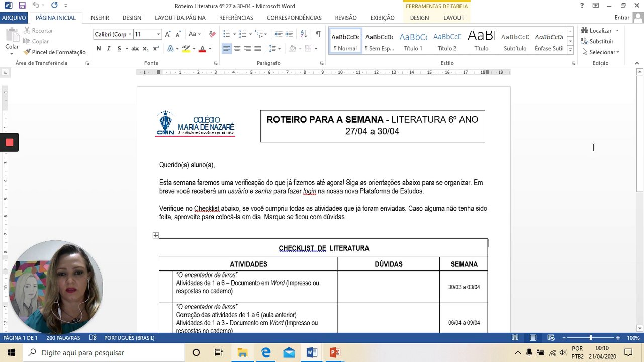Undo the last action
Screen dimensions: 644x362
coord(36,6)
